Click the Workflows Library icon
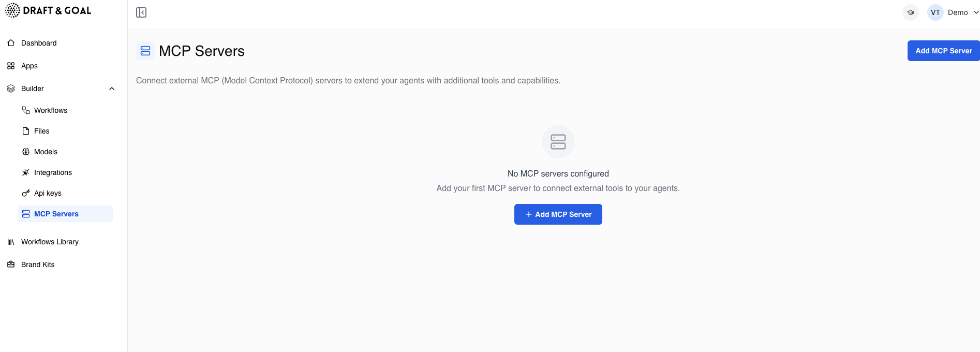 pos(11,242)
